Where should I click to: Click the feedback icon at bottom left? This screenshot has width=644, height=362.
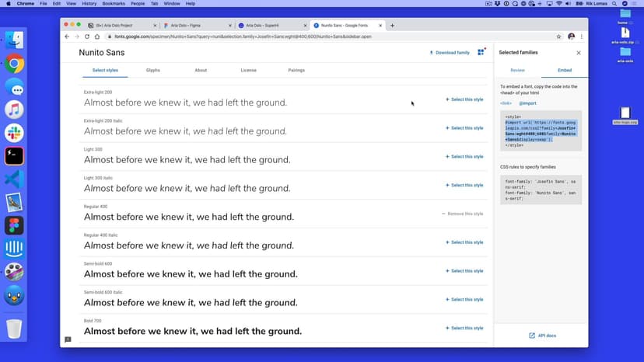coord(68,339)
